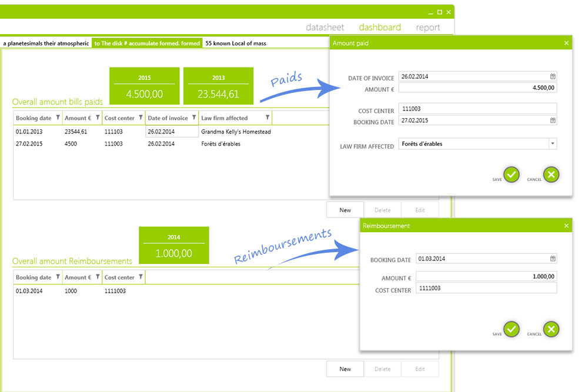The width and height of the screenshot is (588, 392).
Task: Expand the Law Firm Affected dropdown
Action: click(552, 144)
